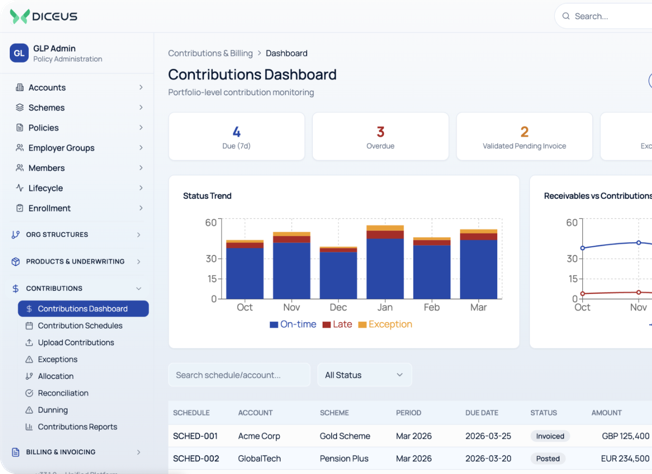Expand the Employer Groups chevron

(x=141, y=148)
